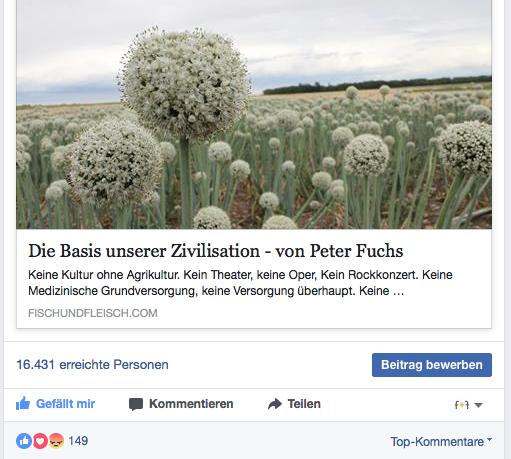The width and height of the screenshot is (511, 459).
Task: Toggle Gefällt mir on the post
Action: pos(56,404)
